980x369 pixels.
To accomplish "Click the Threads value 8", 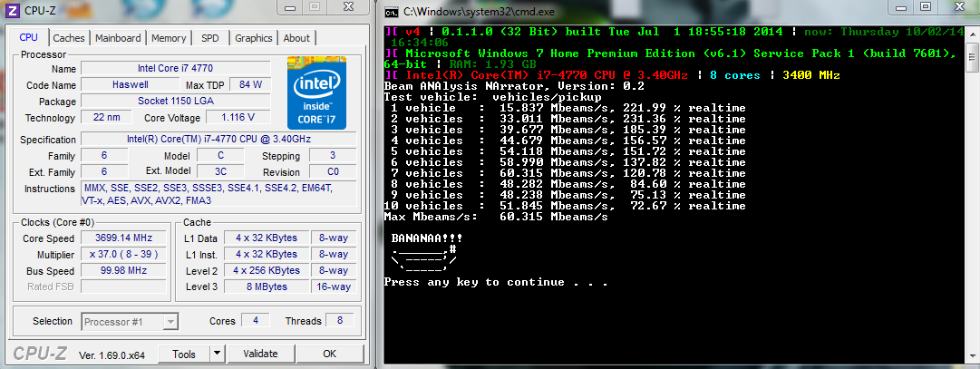I will point(339,321).
